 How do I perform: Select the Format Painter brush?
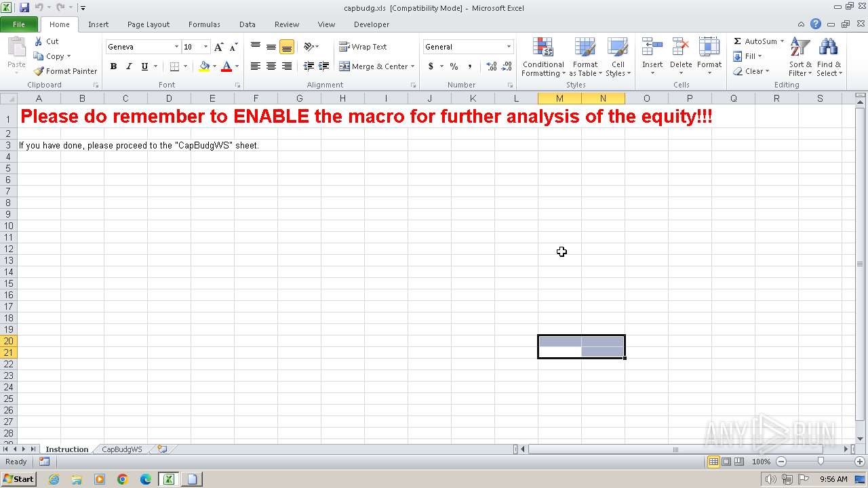click(39, 71)
